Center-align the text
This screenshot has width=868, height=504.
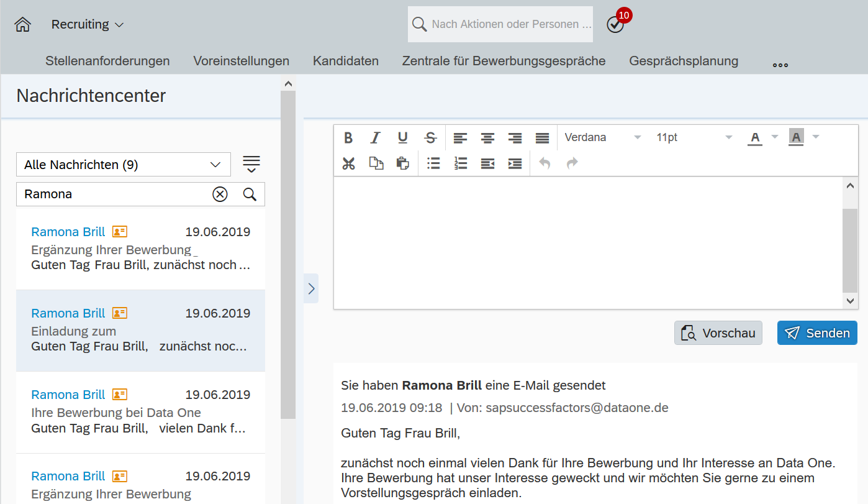[487, 138]
